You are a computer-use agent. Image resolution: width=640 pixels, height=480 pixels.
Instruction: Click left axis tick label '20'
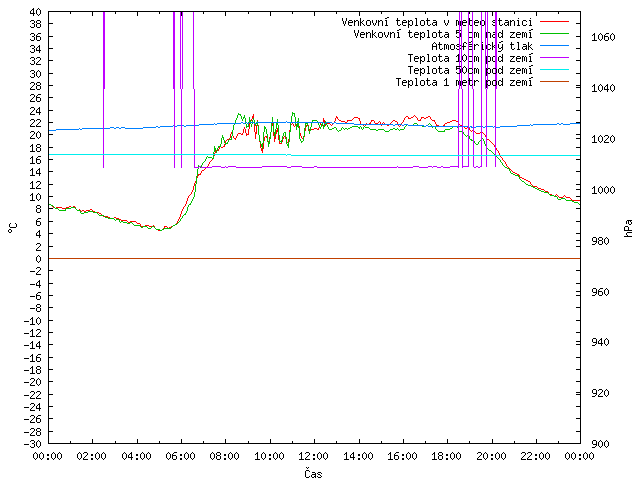[x=36, y=135]
